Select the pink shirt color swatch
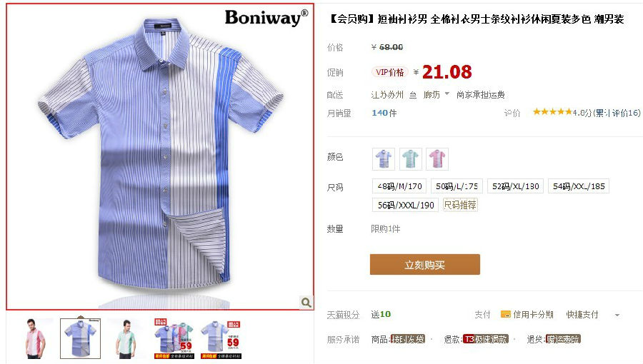 pyautogui.click(x=437, y=159)
